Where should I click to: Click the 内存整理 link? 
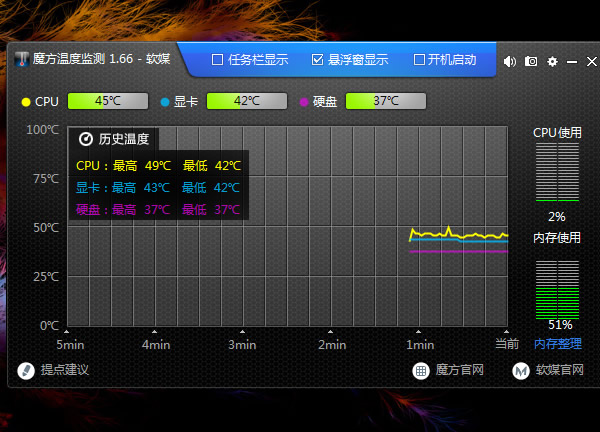tap(557, 343)
